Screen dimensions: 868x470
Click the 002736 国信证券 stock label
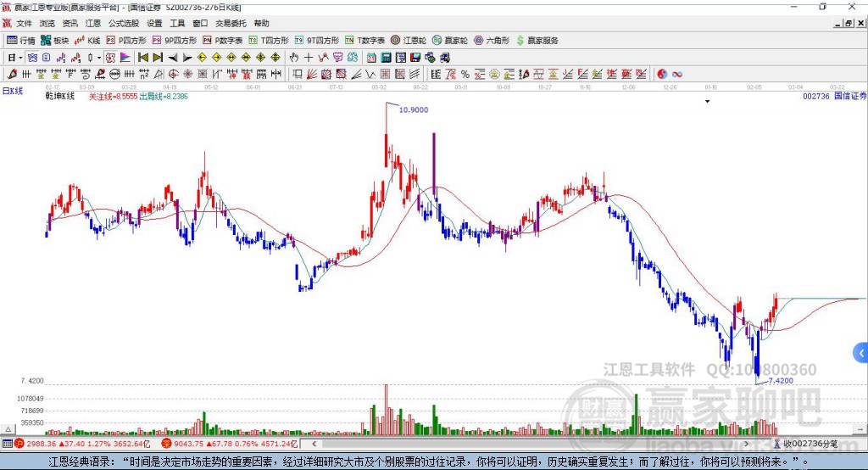coord(835,96)
